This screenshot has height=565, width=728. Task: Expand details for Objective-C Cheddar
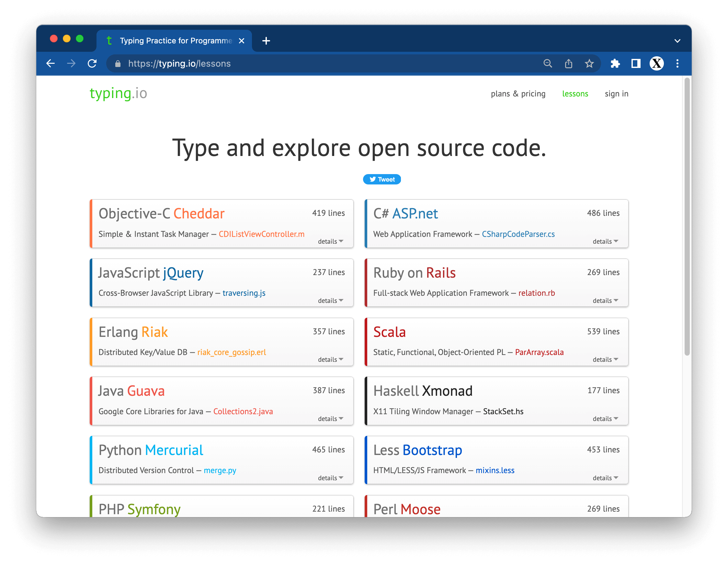(x=330, y=241)
